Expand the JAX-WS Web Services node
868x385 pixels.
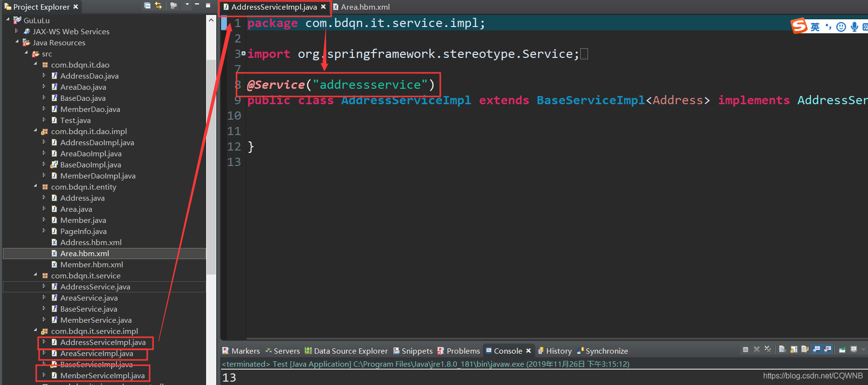pos(17,31)
